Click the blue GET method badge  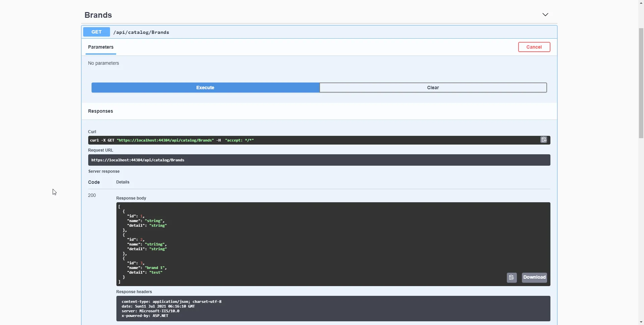[x=96, y=32]
